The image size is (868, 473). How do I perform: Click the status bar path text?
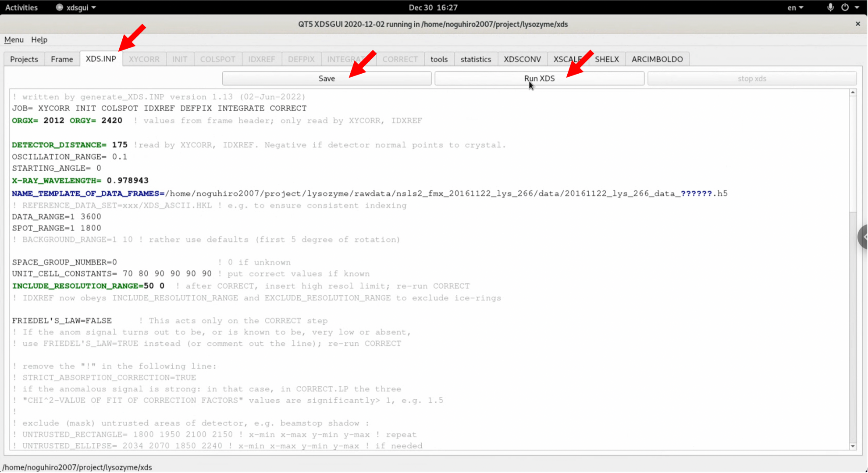coord(77,467)
